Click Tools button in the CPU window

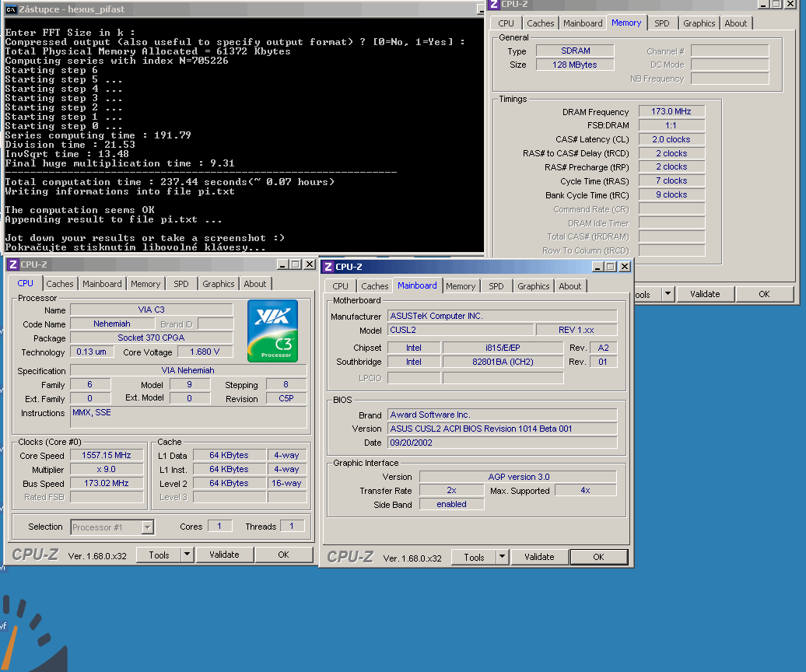tap(159, 555)
